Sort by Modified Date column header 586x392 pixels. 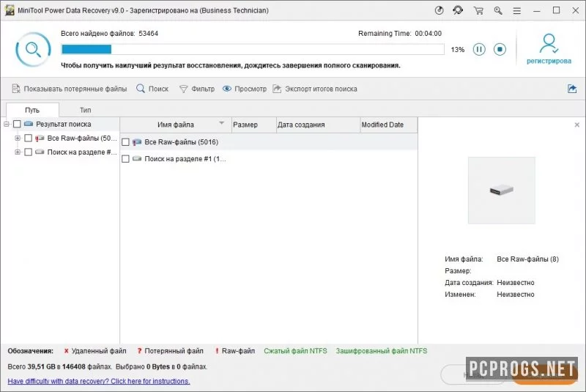pyautogui.click(x=389, y=125)
